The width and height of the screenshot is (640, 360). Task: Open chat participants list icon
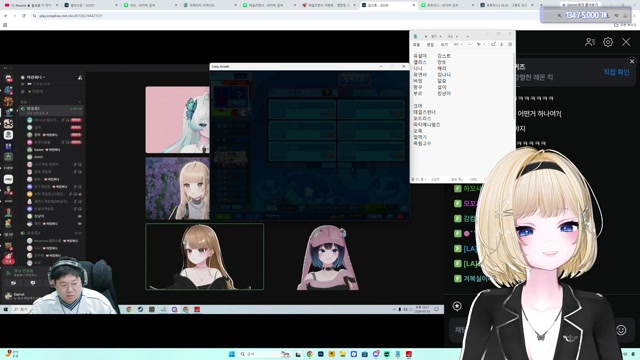tap(589, 42)
